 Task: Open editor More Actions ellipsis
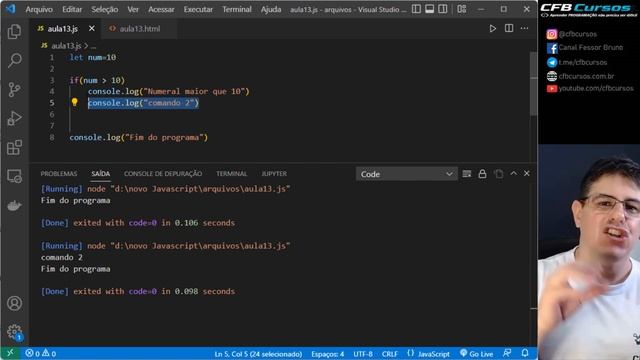point(524,28)
